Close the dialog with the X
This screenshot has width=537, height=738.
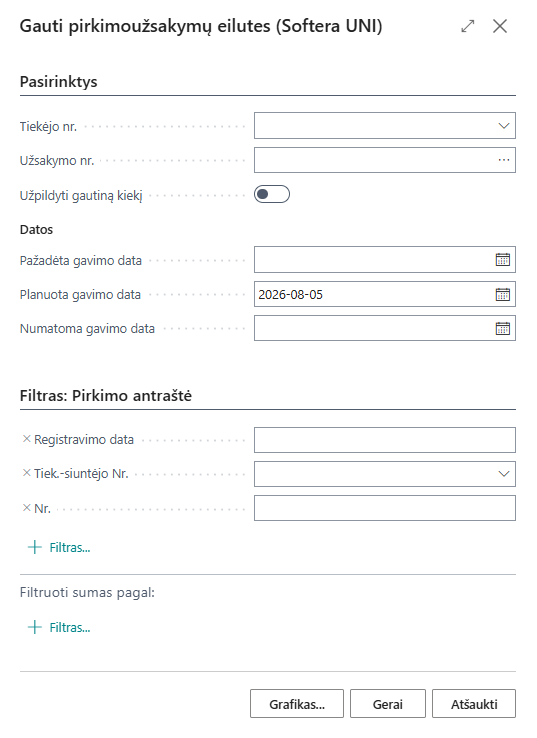tap(500, 26)
